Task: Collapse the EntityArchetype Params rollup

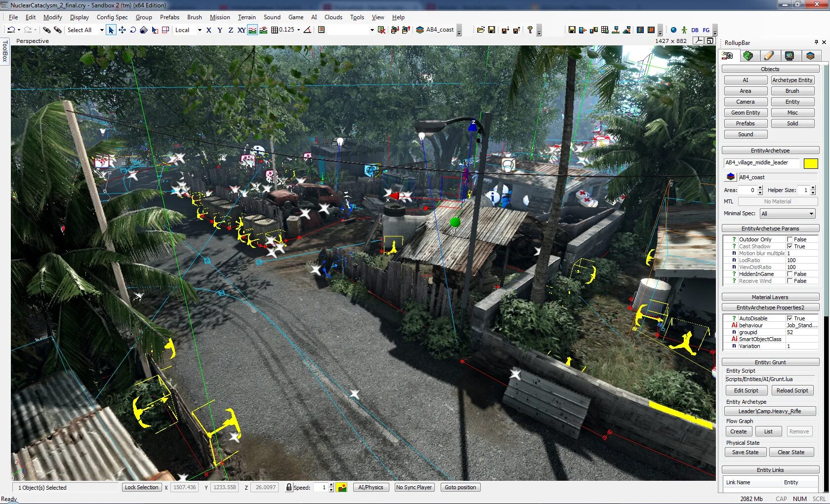Action: coord(770,229)
